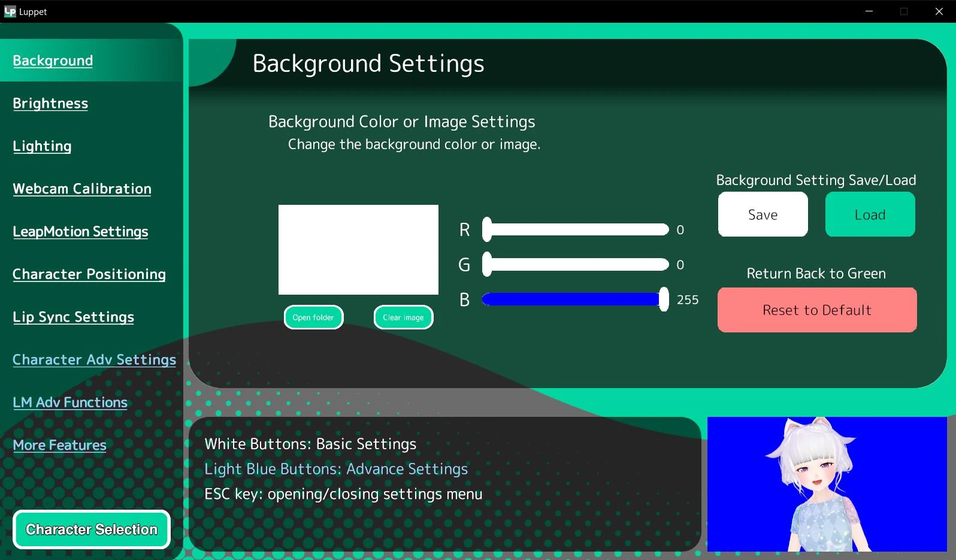Open More Features page
956x560 pixels.
click(x=59, y=445)
